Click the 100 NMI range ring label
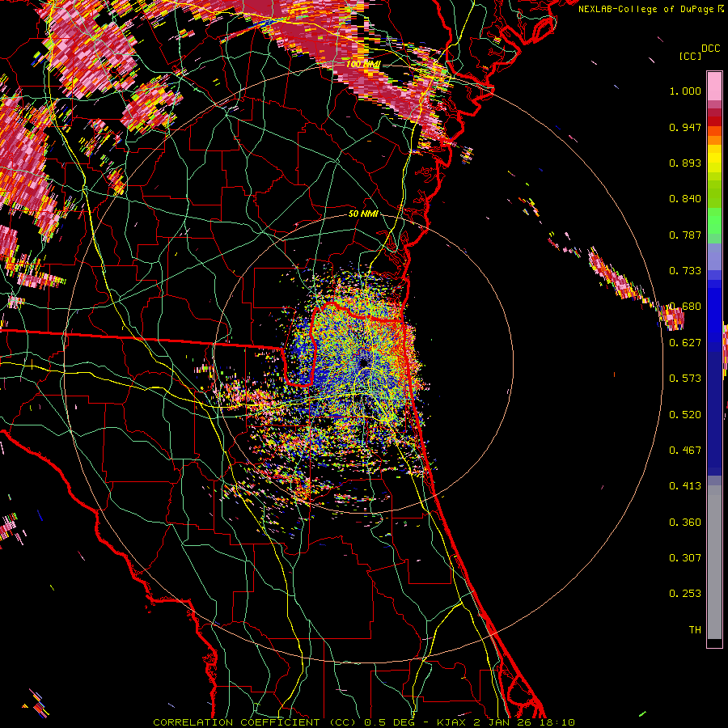The height and width of the screenshot is (728, 728). [x=363, y=64]
